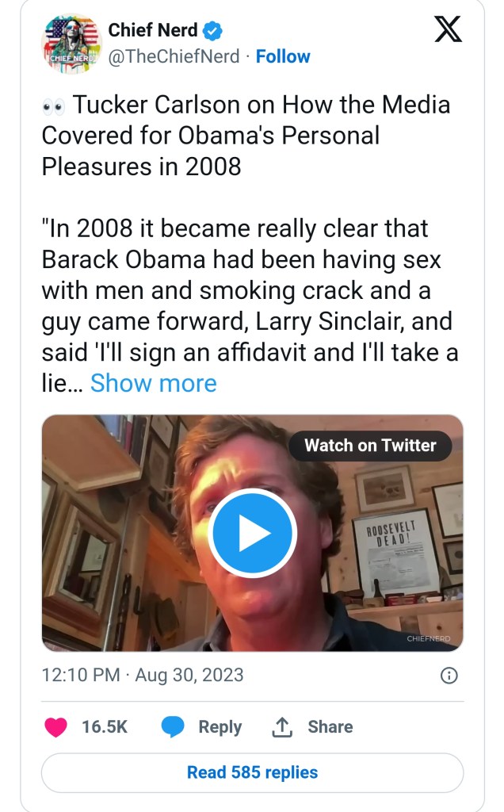Open the 12:10 PM Aug 30, 2023 timestamp
Viewport: 504px width, 812px height.
[x=143, y=676]
